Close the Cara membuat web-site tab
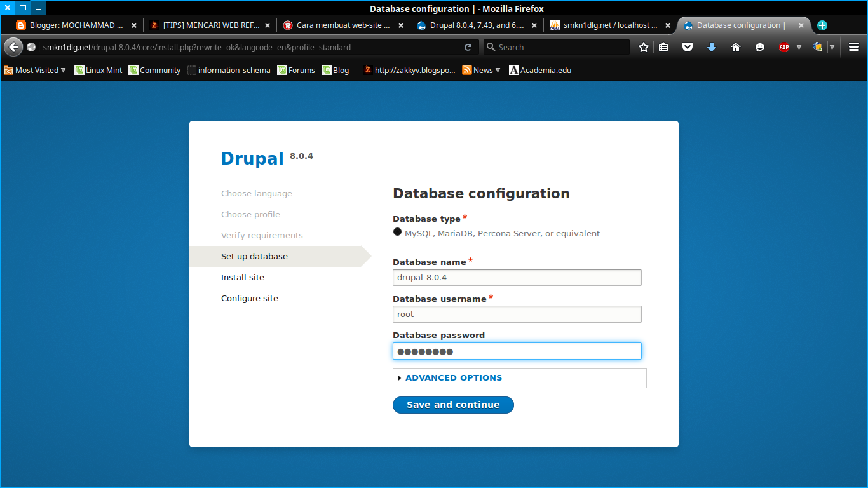The image size is (868, 488). click(401, 25)
